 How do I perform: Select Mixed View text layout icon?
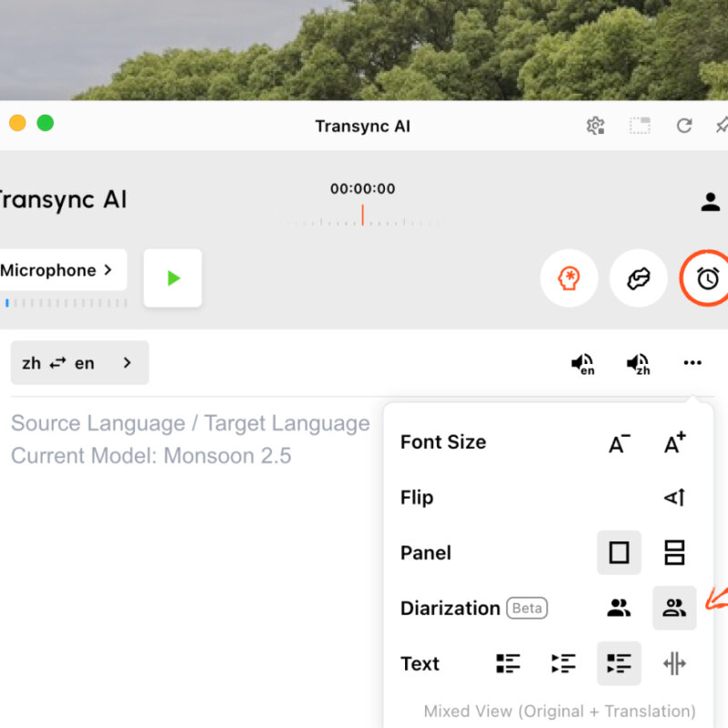pyautogui.click(x=619, y=663)
